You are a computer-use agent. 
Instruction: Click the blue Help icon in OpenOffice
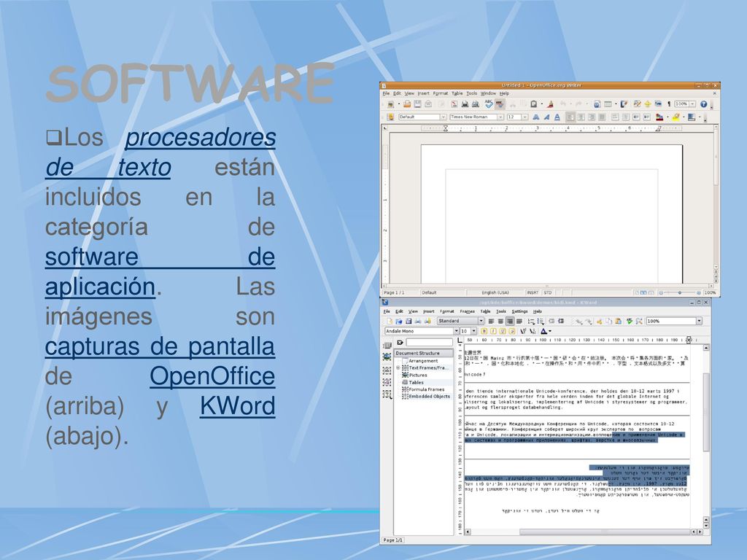(x=704, y=104)
